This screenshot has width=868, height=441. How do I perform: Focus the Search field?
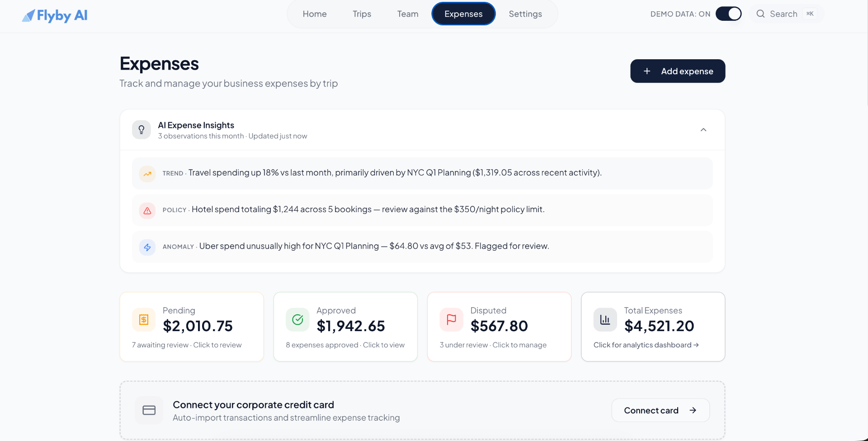coord(787,14)
